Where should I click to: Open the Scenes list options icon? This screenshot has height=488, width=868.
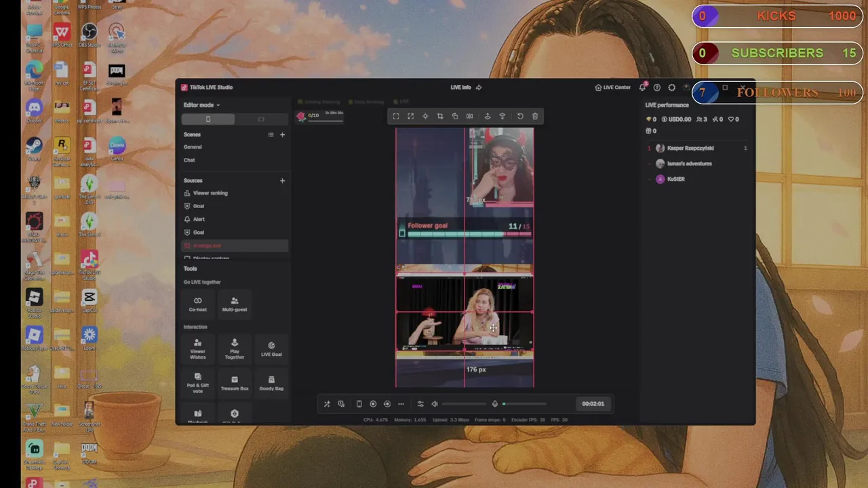click(x=271, y=134)
